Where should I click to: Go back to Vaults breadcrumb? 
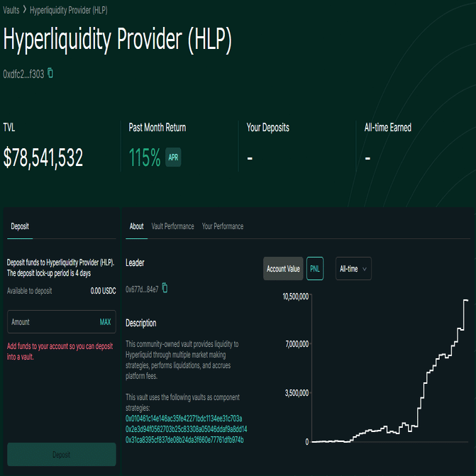[11, 11]
